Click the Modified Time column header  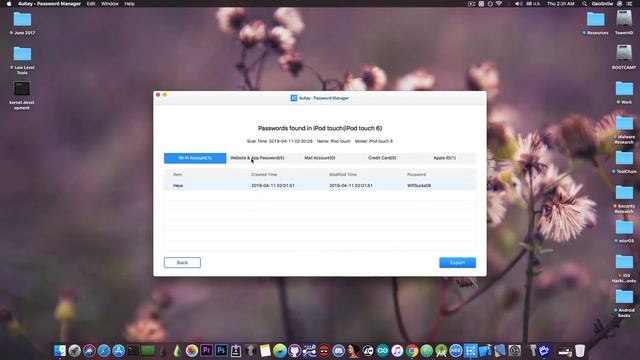point(343,174)
